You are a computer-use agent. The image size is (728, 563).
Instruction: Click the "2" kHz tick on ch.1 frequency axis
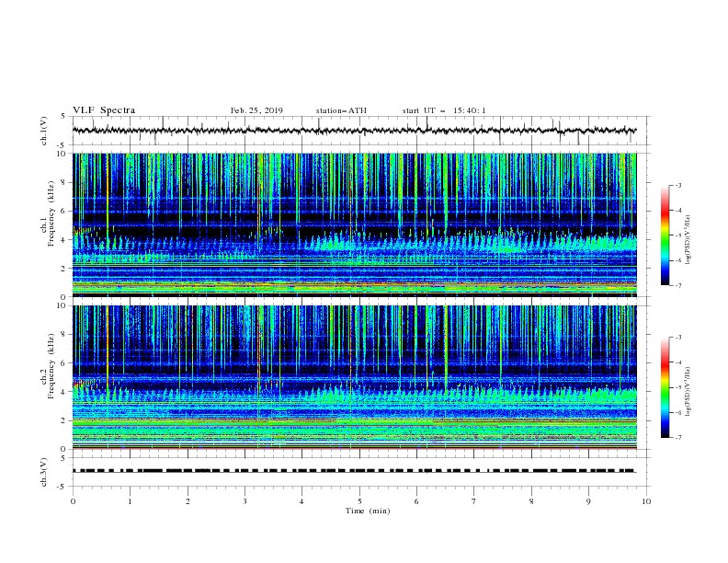point(63,269)
